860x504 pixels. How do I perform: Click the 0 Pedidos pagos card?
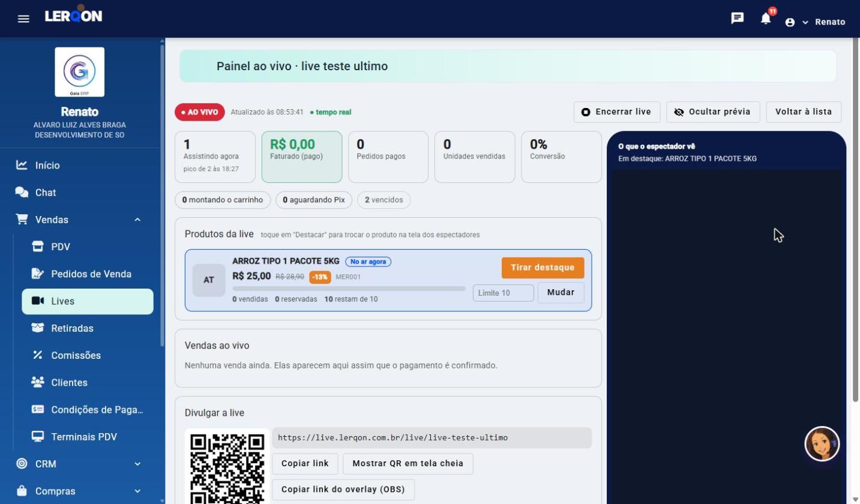coord(388,157)
